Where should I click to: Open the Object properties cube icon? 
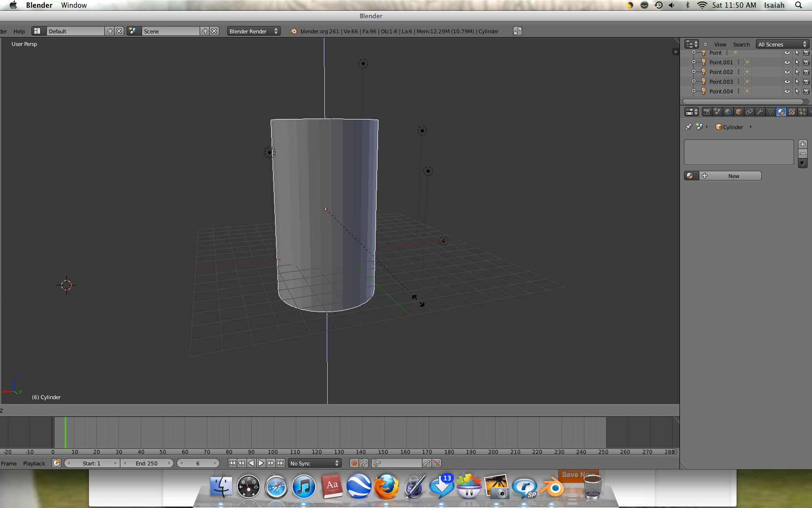pos(739,112)
